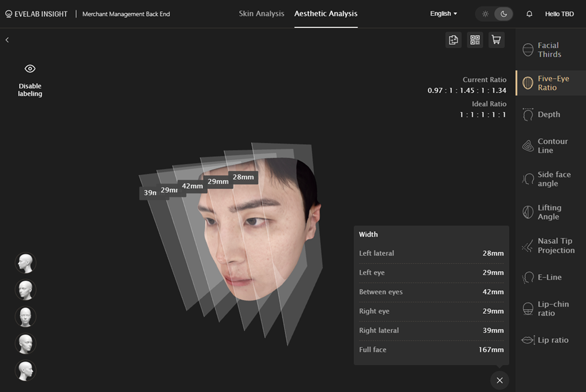Click the Hello TBD account link

click(x=560, y=14)
